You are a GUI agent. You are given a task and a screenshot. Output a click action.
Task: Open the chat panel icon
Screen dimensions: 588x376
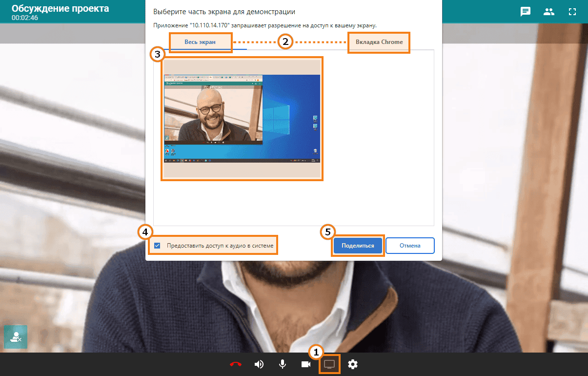[526, 12]
